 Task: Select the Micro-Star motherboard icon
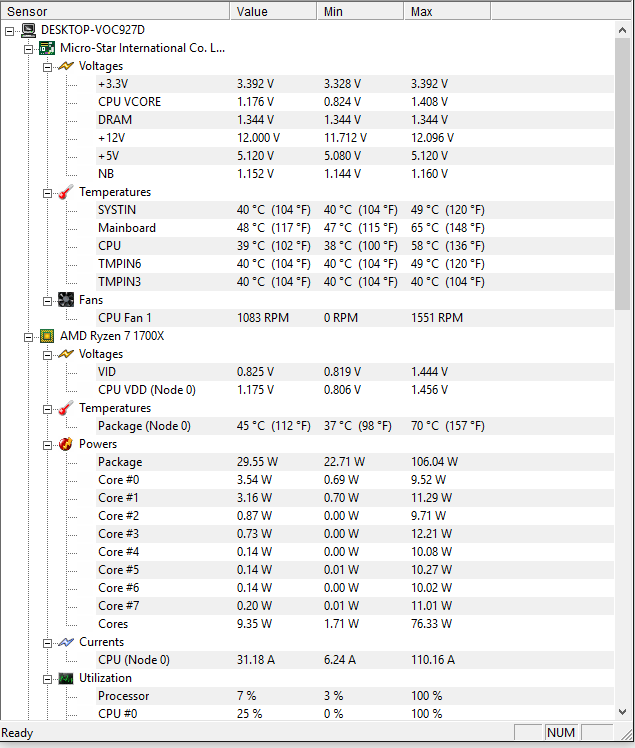[x=47, y=48]
